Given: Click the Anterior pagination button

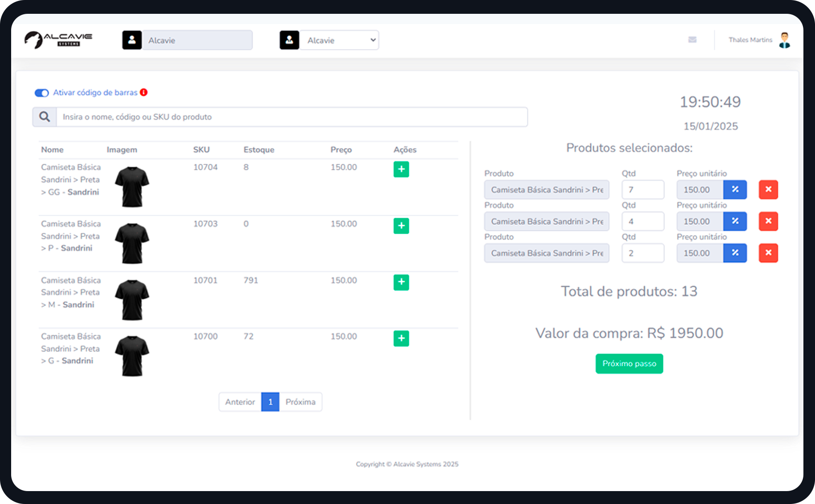Looking at the screenshot, I should (x=240, y=402).
